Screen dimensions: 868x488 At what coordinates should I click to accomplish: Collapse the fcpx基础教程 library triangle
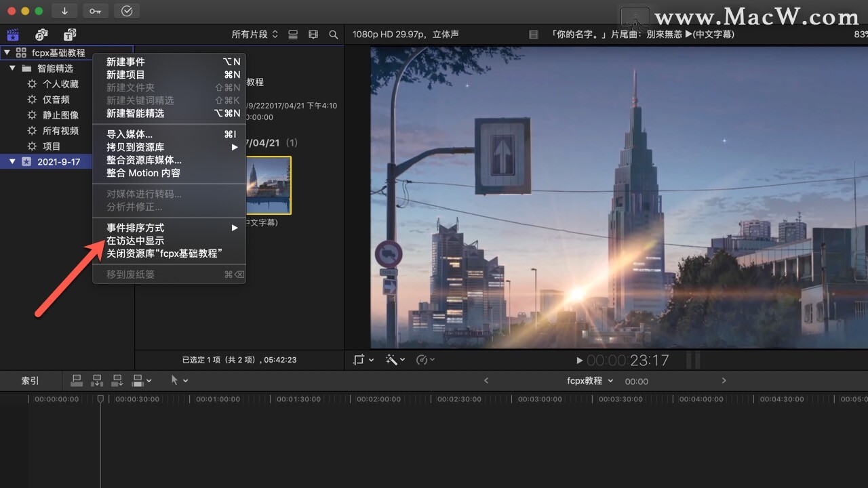click(x=7, y=52)
